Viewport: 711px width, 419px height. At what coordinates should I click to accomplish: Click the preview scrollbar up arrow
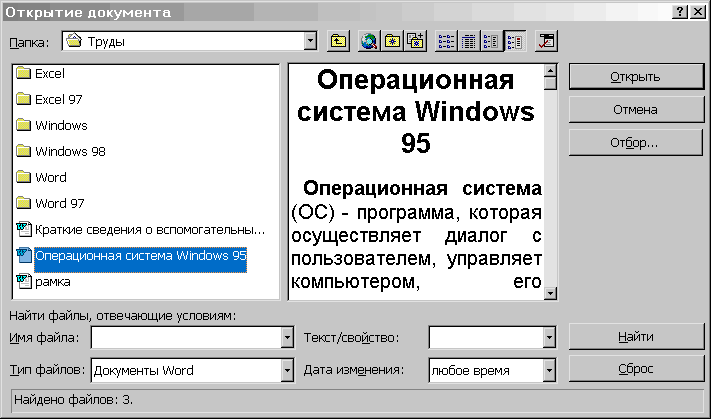point(550,71)
